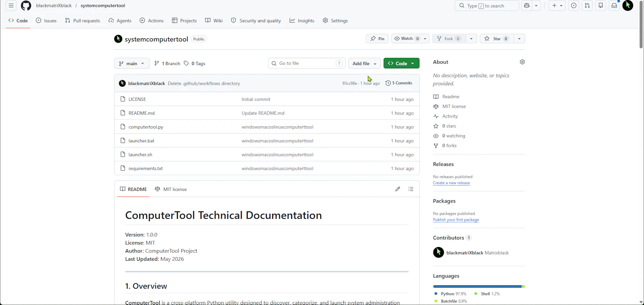This screenshot has height=305, width=644.
Task: Click 'Publish your first package' link
Action: pyautogui.click(x=456, y=220)
